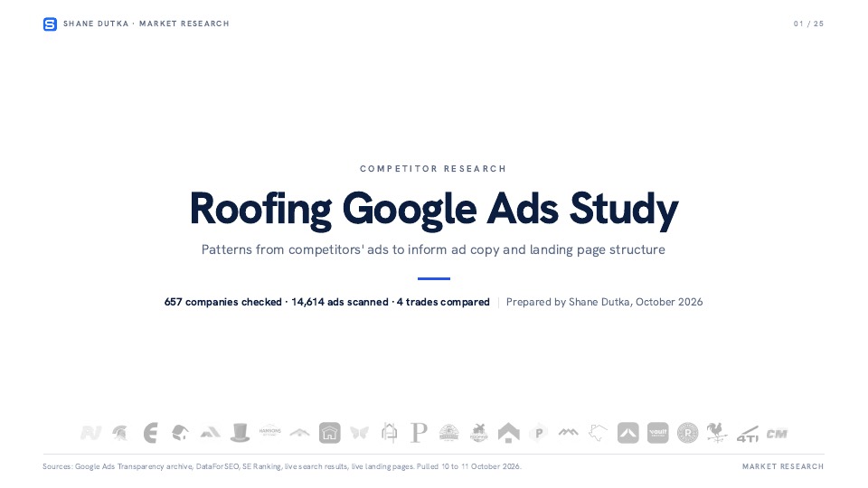The width and height of the screenshot is (868, 488).
Task: Click the solid house arrow logo
Action: pyautogui.click(x=509, y=433)
